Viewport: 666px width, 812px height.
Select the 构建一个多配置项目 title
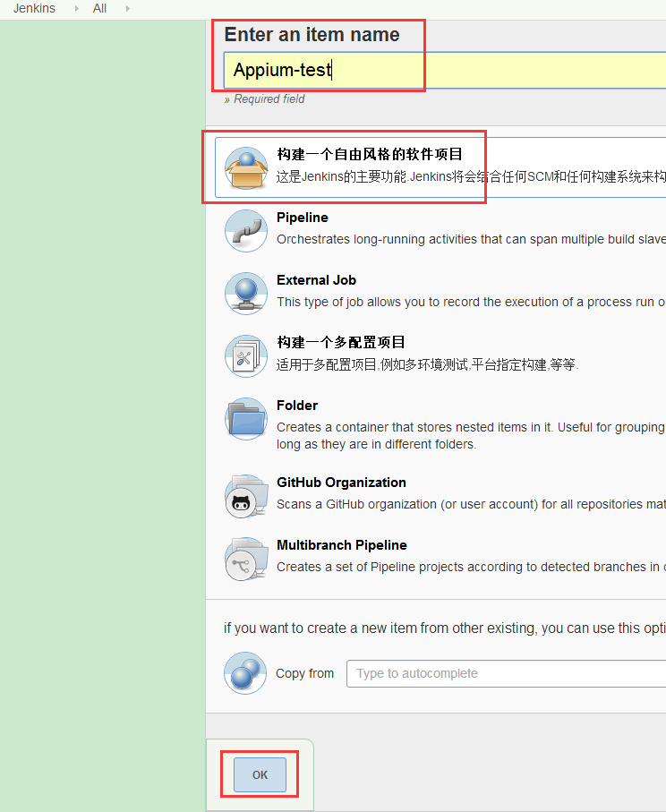coord(341,342)
